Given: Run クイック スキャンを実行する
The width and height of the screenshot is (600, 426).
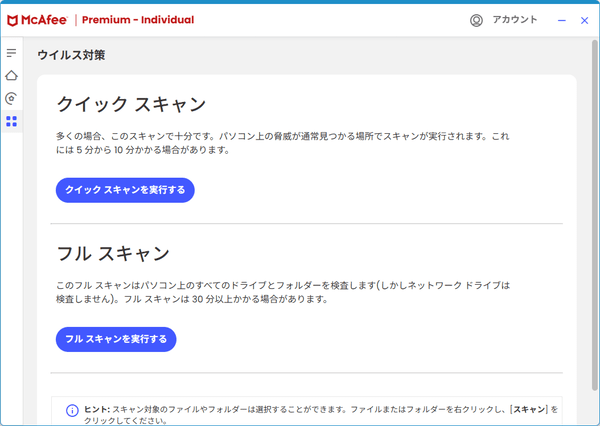Looking at the screenshot, I should click(x=125, y=190).
